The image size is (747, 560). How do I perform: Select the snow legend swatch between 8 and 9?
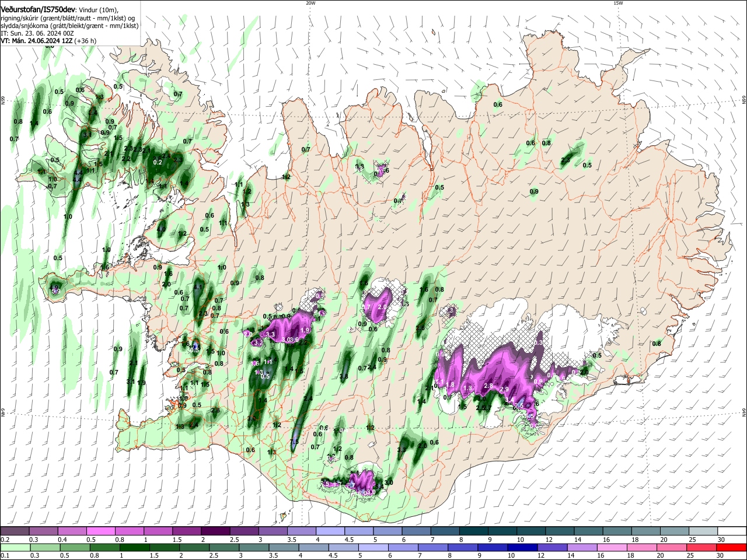point(473,531)
